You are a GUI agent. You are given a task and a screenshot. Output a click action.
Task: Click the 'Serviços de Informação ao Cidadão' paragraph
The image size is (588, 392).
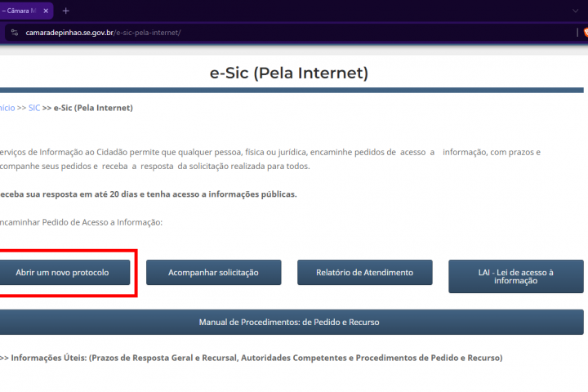[245, 152]
